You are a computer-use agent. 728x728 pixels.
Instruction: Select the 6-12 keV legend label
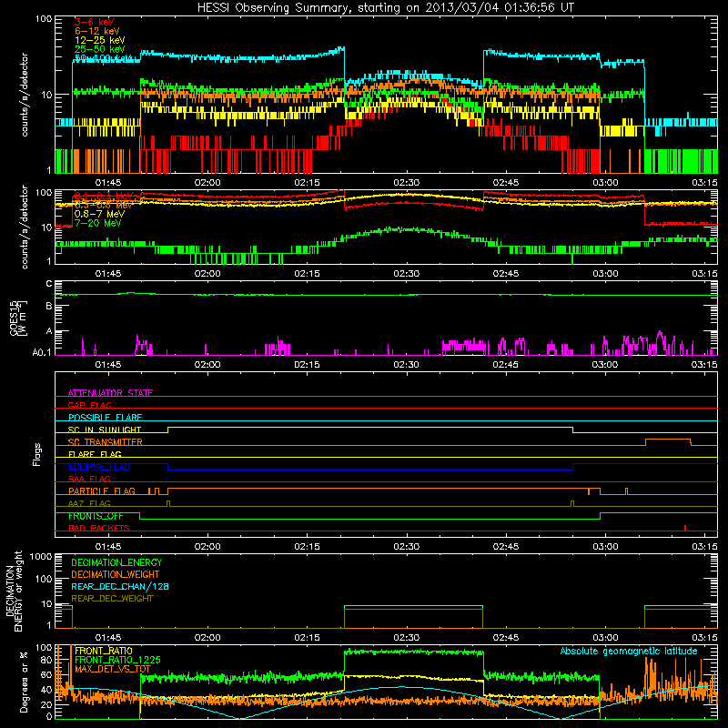pyautogui.click(x=97, y=31)
